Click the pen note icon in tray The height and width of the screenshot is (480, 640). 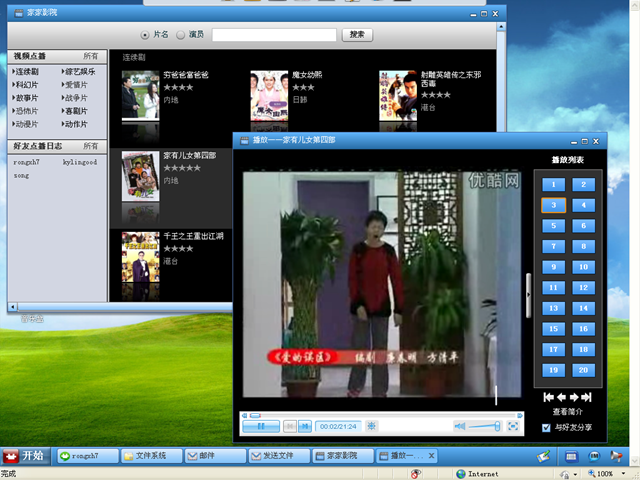tap(543, 456)
